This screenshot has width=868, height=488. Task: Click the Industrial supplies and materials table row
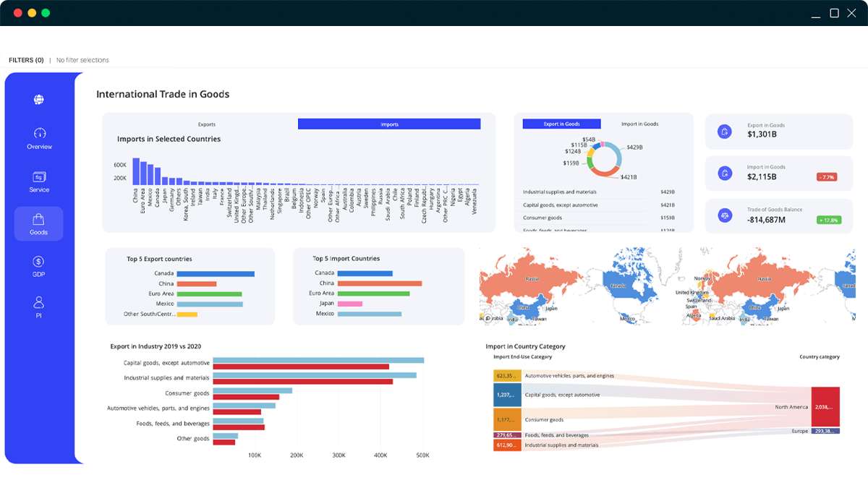(598, 192)
